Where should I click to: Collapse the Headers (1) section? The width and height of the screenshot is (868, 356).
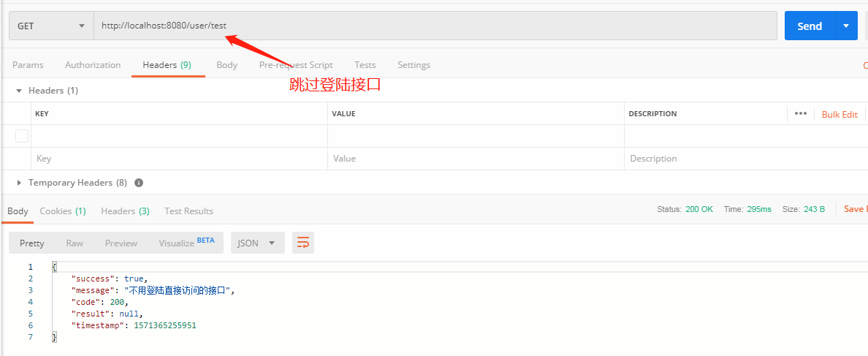tap(20, 90)
